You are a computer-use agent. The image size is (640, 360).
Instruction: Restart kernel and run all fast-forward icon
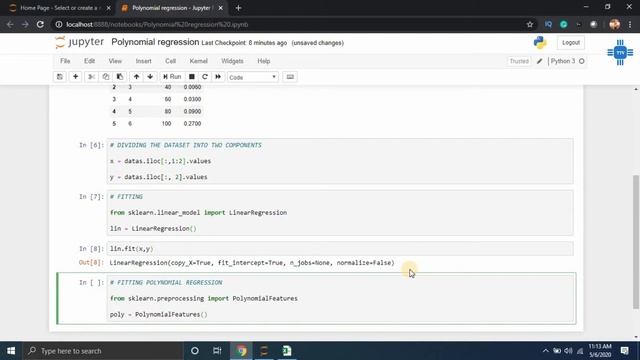(218, 77)
